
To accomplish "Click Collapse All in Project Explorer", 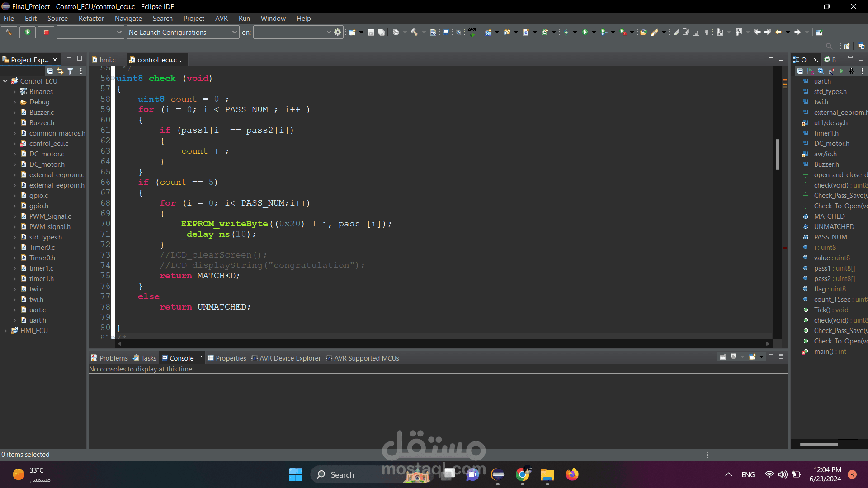I will click(50, 71).
